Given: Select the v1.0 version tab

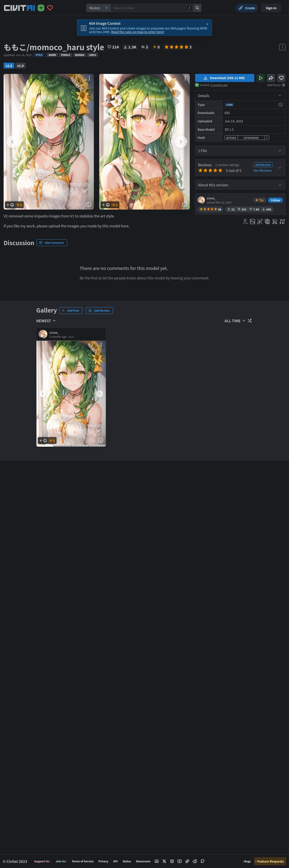Looking at the screenshot, I should click(20, 66).
